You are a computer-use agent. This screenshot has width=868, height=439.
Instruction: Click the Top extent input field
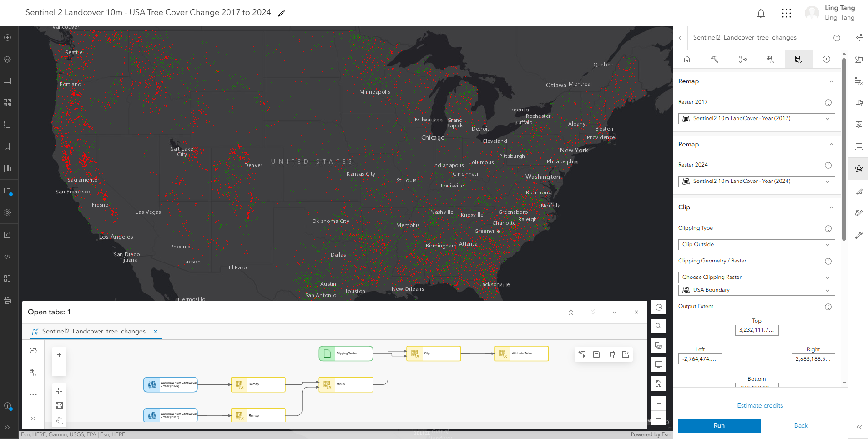pos(757,330)
